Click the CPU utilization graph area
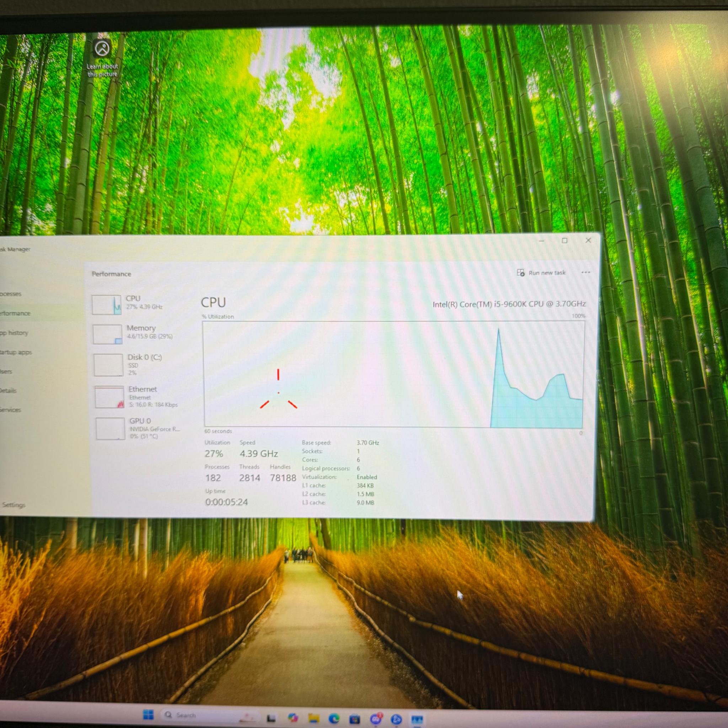 pyautogui.click(x=394, y=374)
